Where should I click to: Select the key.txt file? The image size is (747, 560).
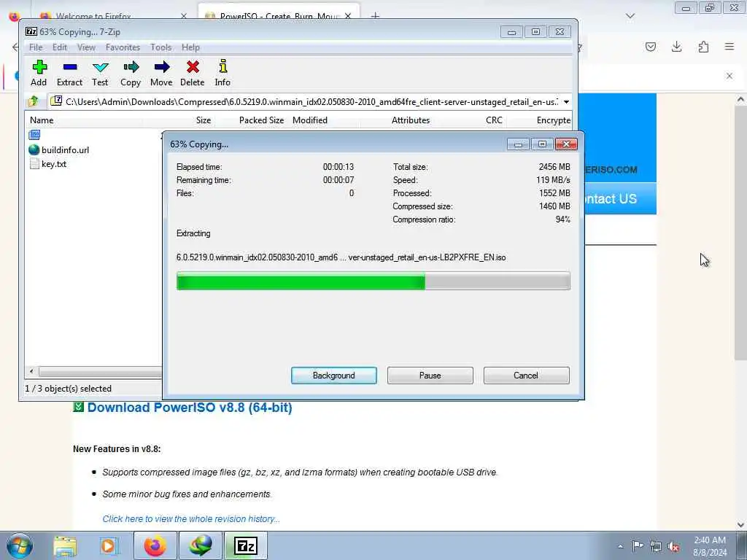(47, 164)
